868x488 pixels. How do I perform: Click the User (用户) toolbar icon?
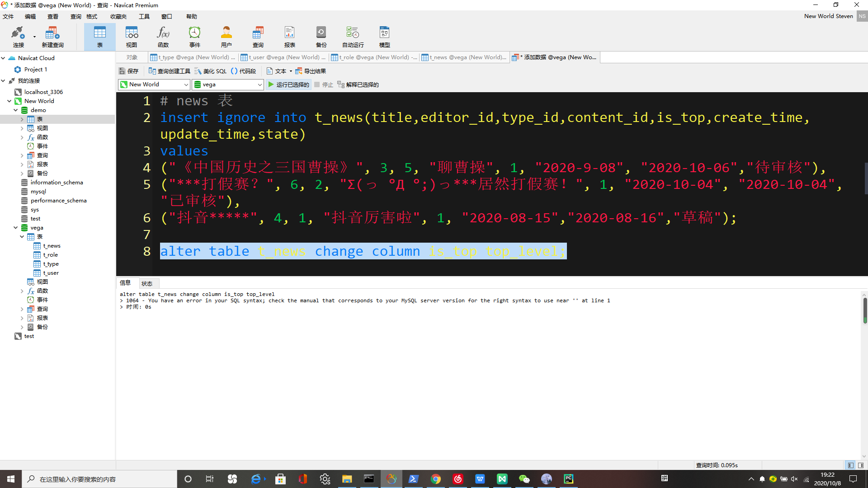(226, 37)
